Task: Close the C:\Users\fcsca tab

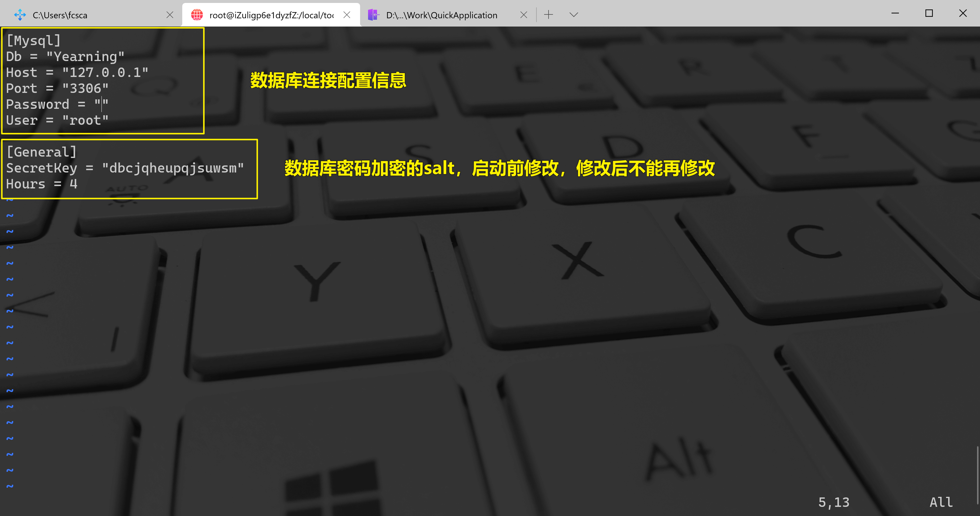Action: pyautogui.click(x=170, y=15)
